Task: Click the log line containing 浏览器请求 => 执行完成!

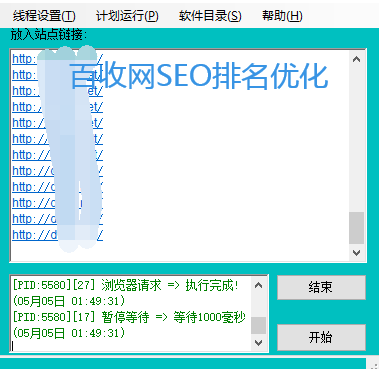Action: [126, 285]
